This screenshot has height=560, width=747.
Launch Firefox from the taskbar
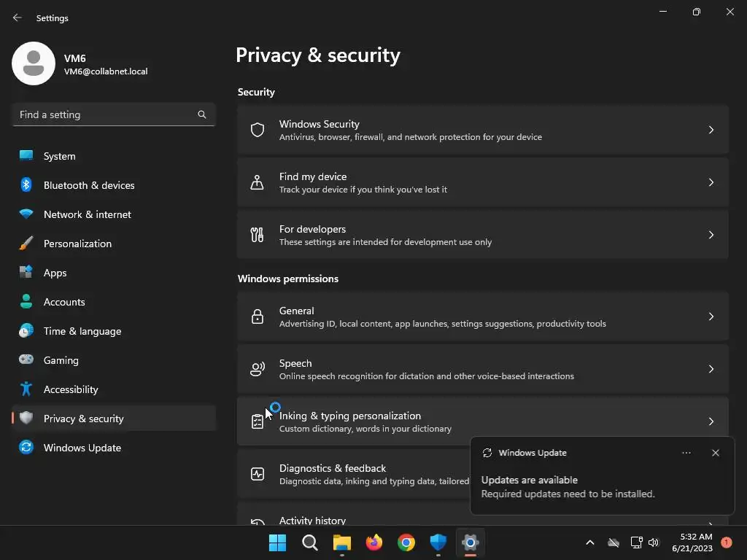coord(374,542)
